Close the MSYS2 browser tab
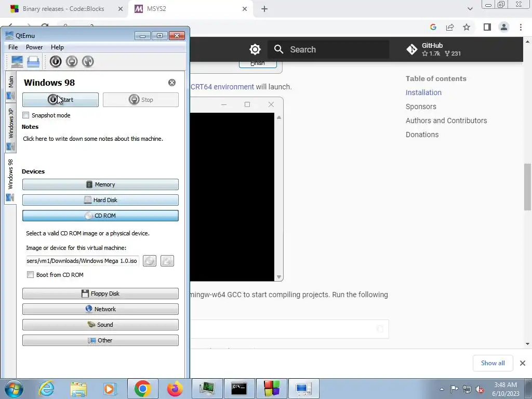Viewport: 532px width, 399px height. coord(245,9)
